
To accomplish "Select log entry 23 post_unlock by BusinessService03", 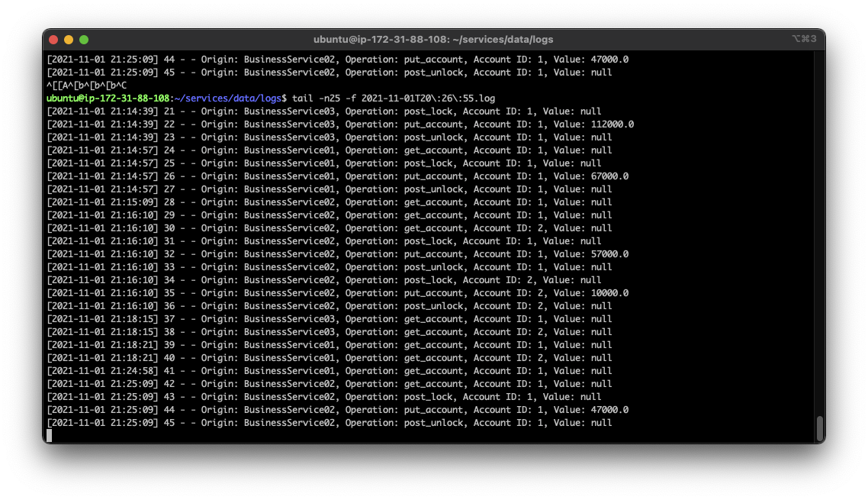I will pos(330,137).
